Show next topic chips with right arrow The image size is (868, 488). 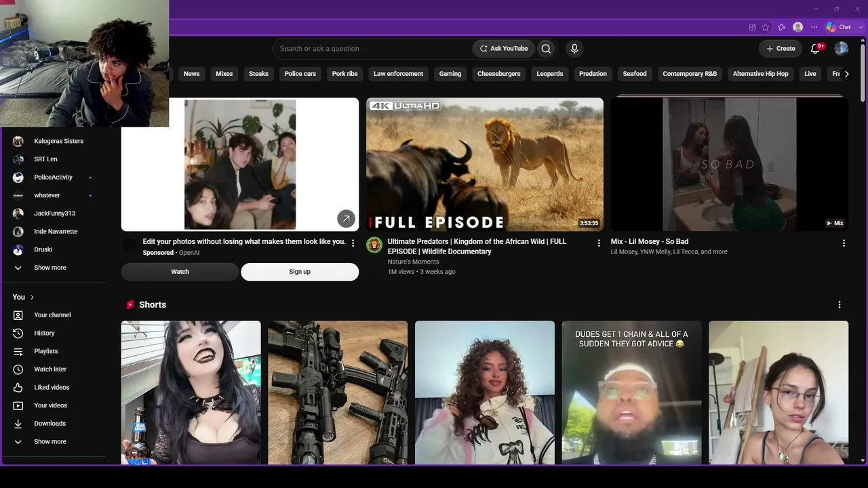846,74
